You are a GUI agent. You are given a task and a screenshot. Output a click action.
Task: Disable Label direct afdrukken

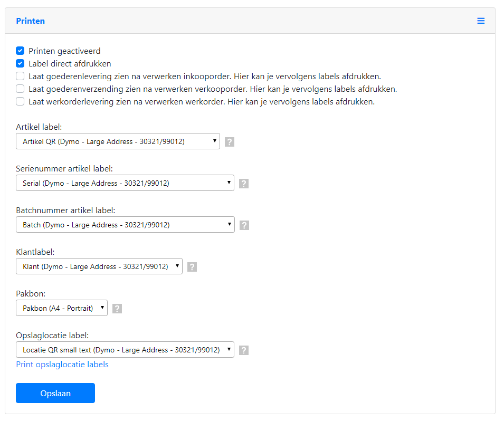(x=20, y=63)
